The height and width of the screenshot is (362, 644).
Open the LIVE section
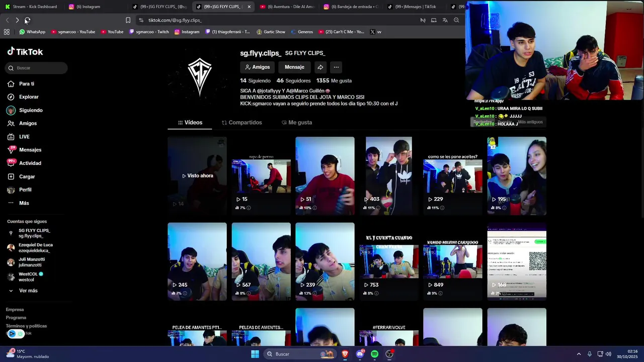tap(19, 137)
